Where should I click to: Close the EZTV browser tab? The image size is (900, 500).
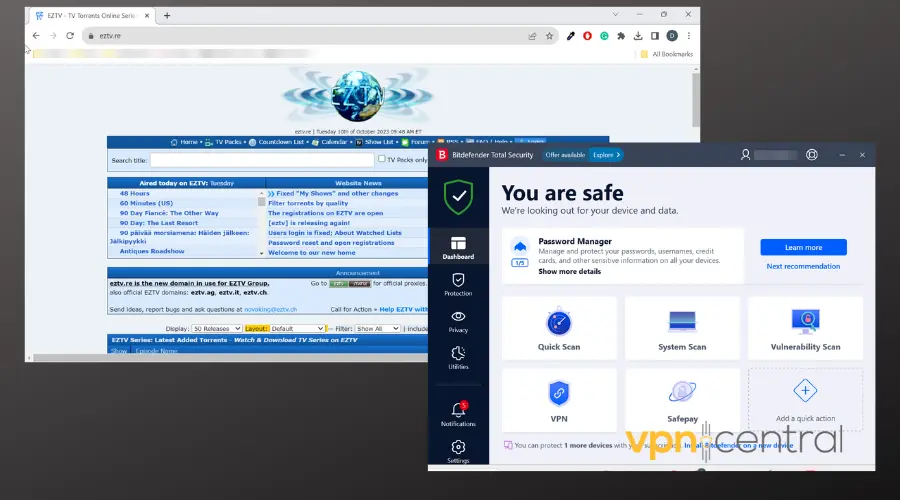click(x=147, y=15)
